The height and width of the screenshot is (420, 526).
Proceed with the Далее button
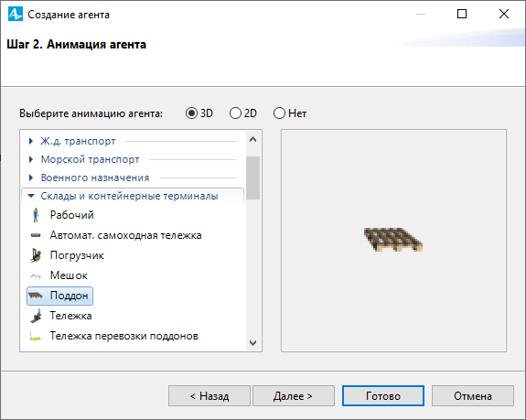[294, 396]
